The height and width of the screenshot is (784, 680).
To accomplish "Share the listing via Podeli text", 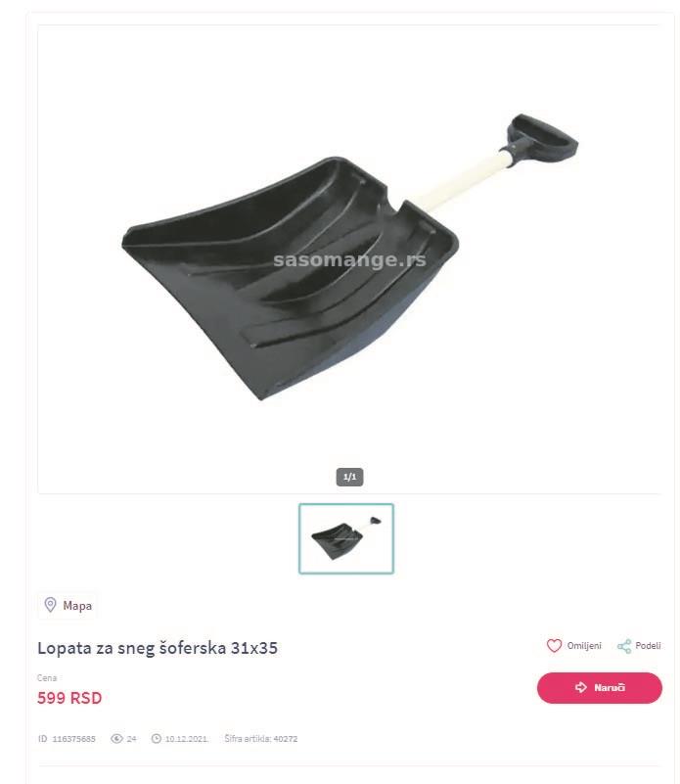I will (648, 645).
